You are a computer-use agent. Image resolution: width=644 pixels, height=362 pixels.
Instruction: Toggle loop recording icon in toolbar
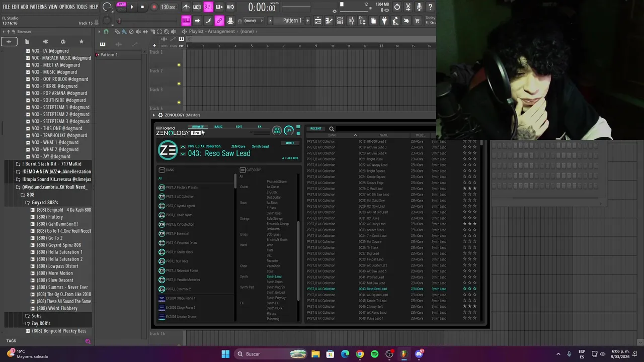[x=230, y=7]
